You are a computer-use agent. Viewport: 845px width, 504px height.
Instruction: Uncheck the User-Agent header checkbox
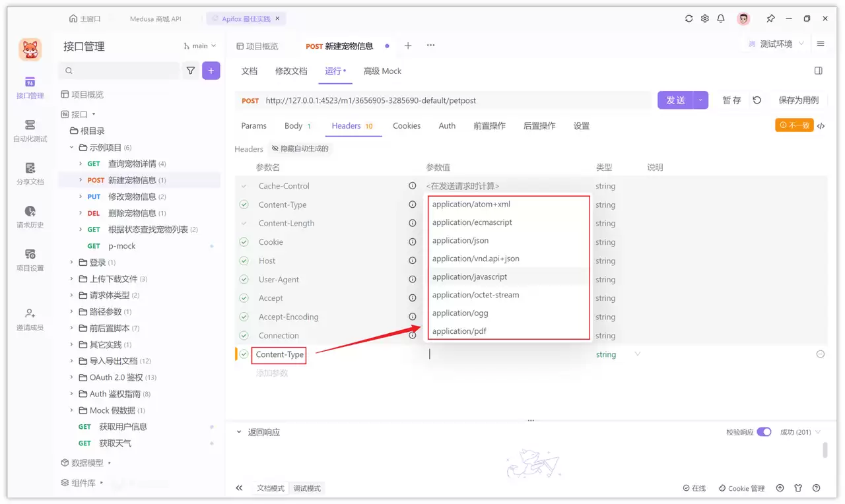244,280
